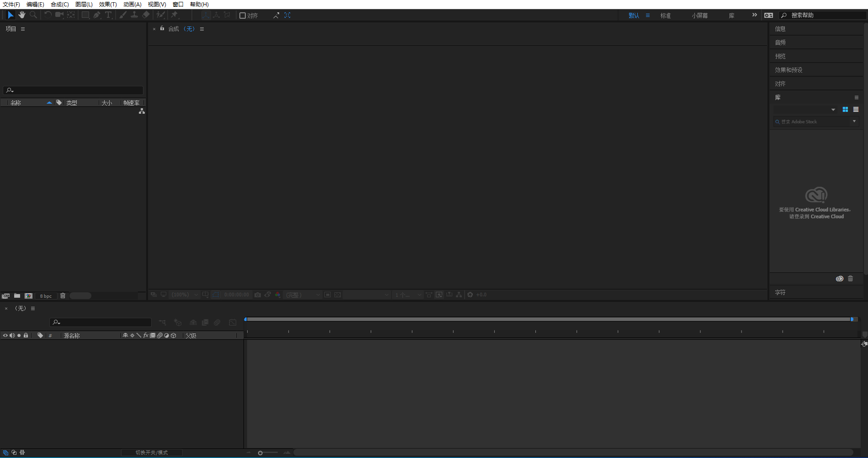Select the Hand tool in the toolbar
The width and height of the screenshot is (868, 458).
click(x=21, y=15)
